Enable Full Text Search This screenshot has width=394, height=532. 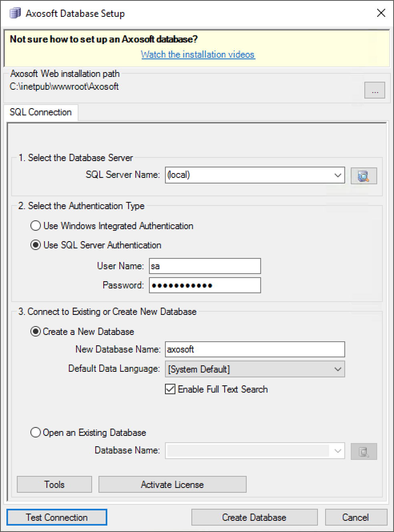[x=169, y=389]
